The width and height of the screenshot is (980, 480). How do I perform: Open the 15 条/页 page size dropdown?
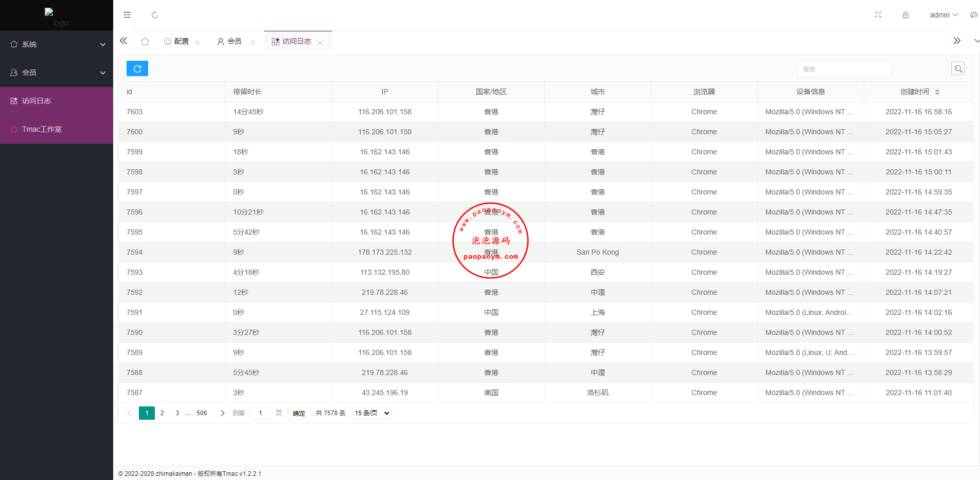tap(371, 413)
